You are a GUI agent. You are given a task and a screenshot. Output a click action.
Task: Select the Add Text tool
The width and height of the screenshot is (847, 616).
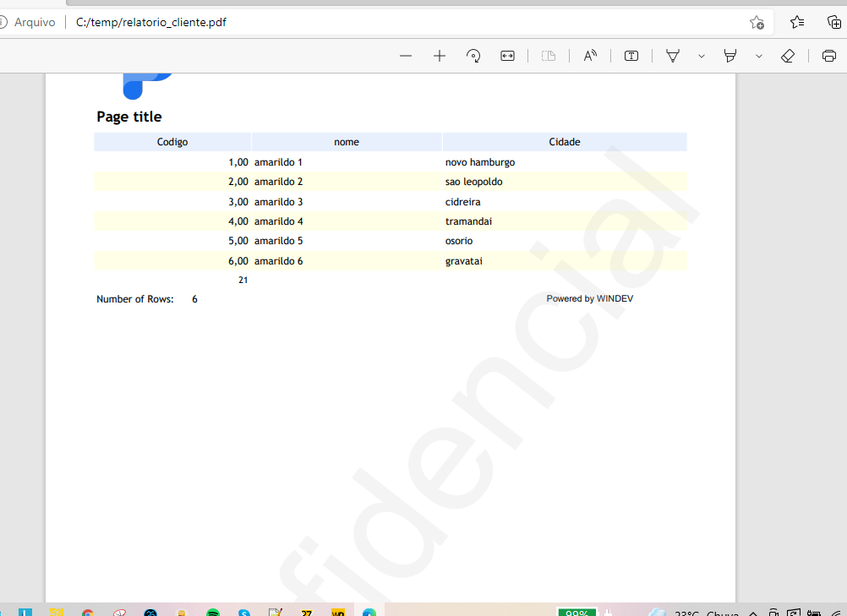[x=631, y=56]
